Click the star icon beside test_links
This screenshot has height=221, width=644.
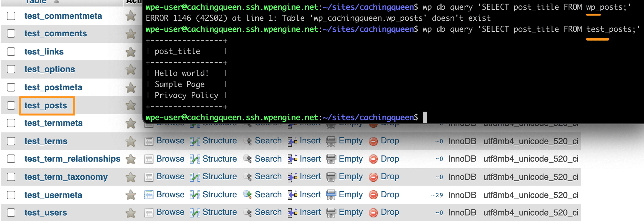coord(131,52)
